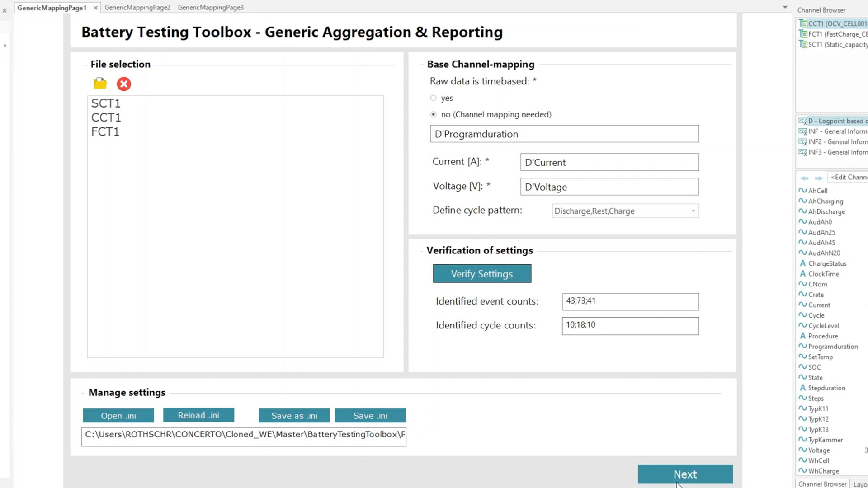The height and width of the screenshot is (488, 868).
Task: Close the GenericMappingPage1 tab
Action: click(95, 8)
